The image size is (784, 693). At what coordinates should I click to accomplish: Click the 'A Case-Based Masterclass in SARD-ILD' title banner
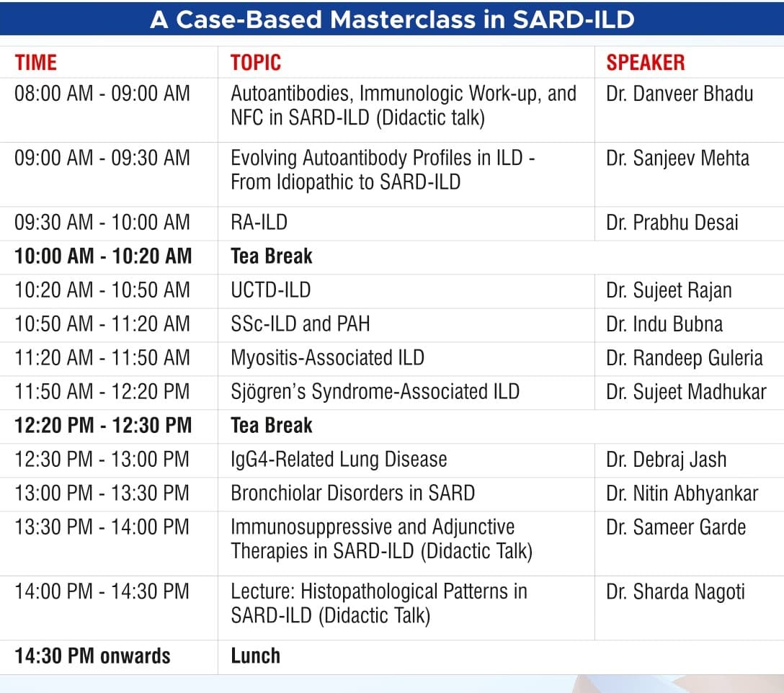tap(392, 19)
